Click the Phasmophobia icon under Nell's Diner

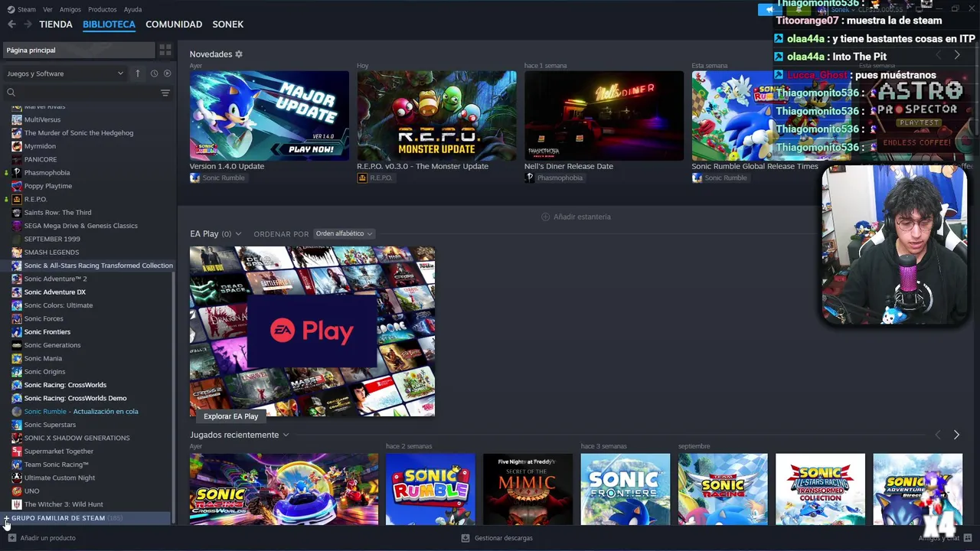click(x=529, y=178)
